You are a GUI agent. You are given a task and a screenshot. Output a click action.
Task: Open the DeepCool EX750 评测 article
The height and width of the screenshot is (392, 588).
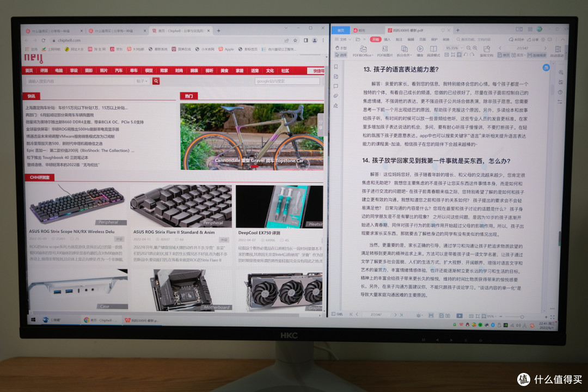pyautogui.click(x=259, y=232)
